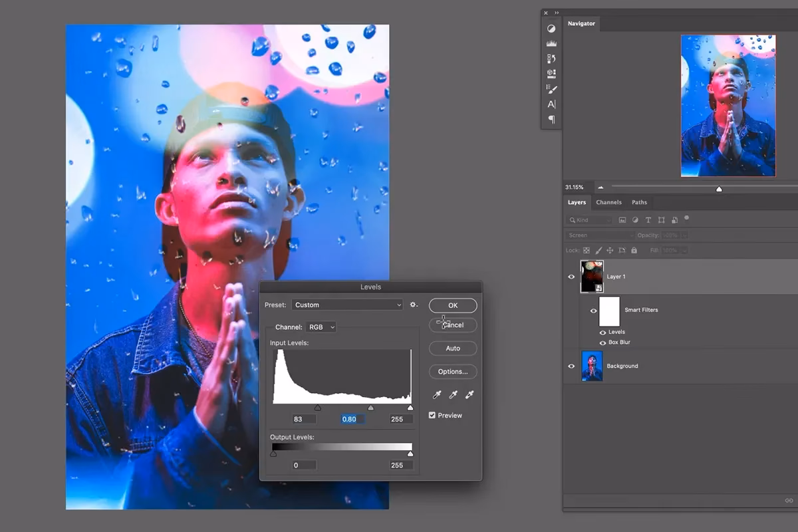Open the Channel dropdown showing RGB
Image resolution: width=798 pixels, height=532 pixels.
click(321, 327)
